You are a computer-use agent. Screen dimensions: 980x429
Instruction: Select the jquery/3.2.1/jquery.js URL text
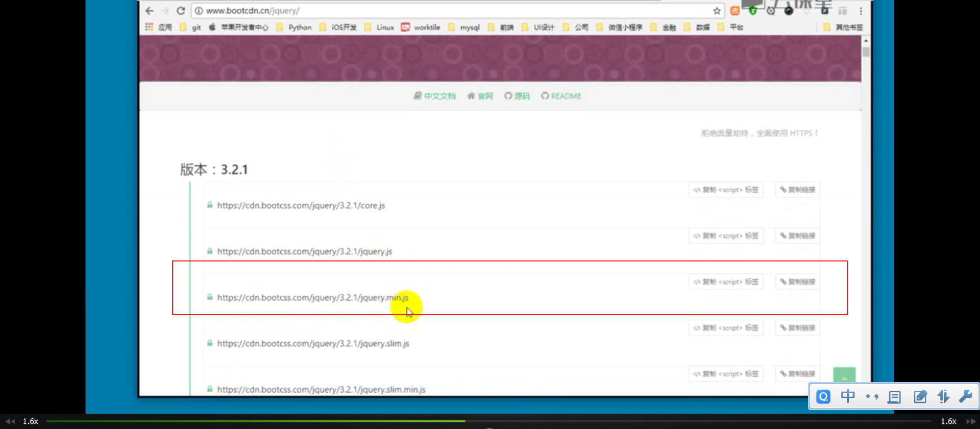pyautogui.click(x=305, y=251)
